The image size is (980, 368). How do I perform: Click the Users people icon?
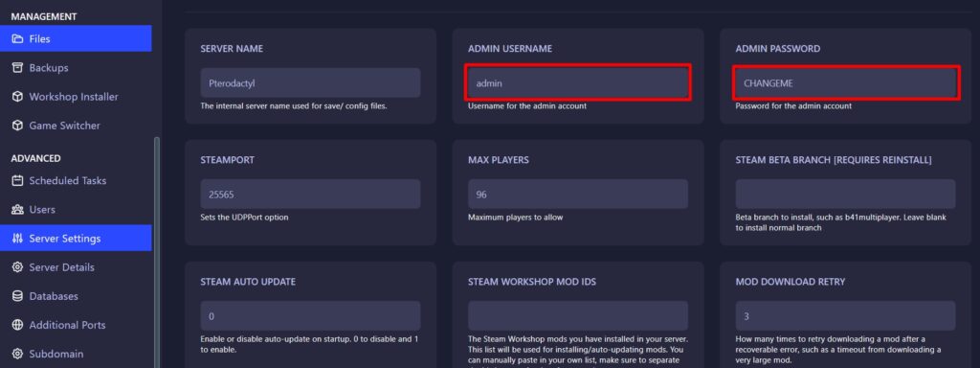[17, 209]
